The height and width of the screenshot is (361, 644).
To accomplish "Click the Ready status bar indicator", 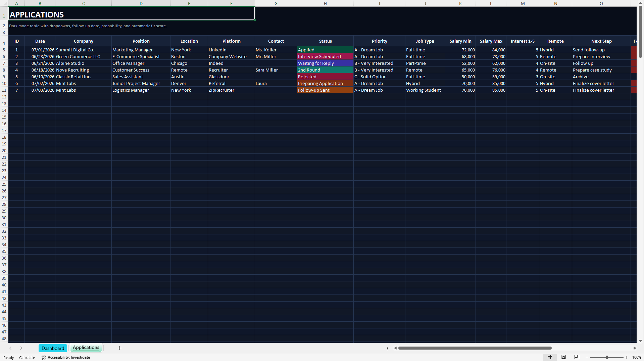I will pos(9,358).
